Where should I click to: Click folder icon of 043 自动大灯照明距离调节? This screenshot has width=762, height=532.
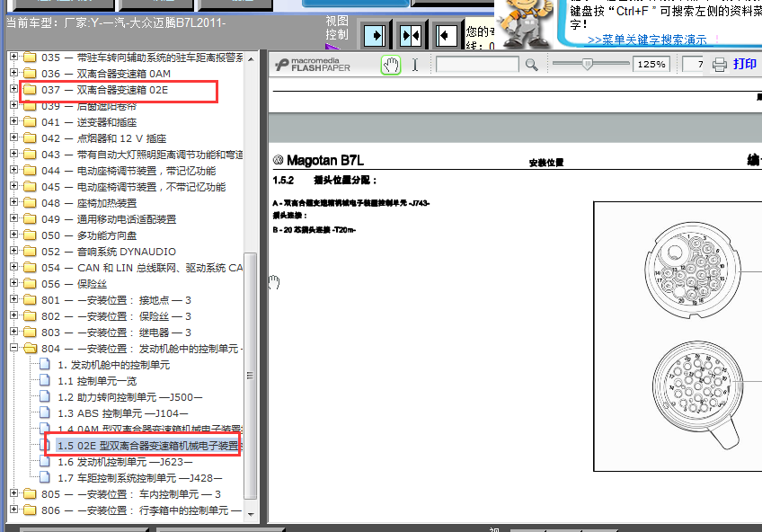coord(31,155)
